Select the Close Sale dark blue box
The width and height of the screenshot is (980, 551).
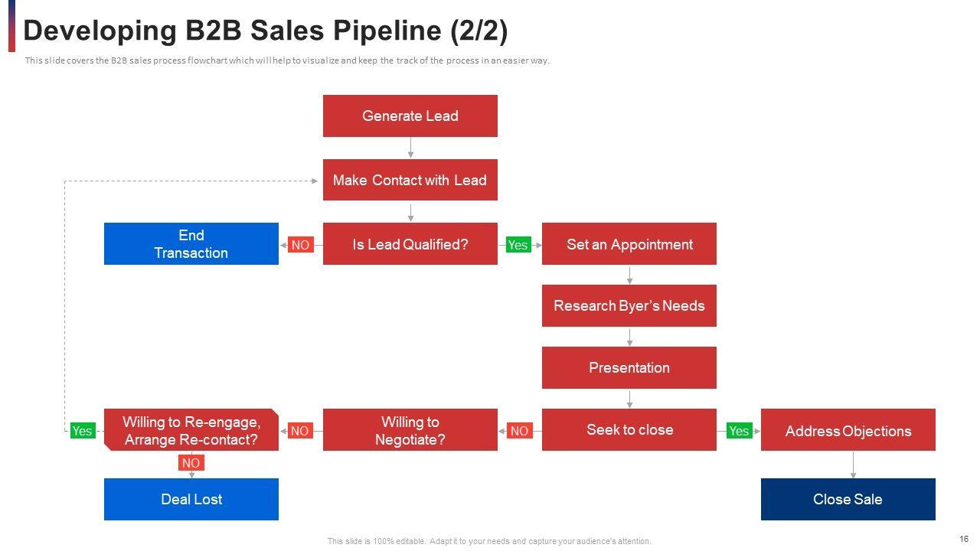[x=848, y=500]
